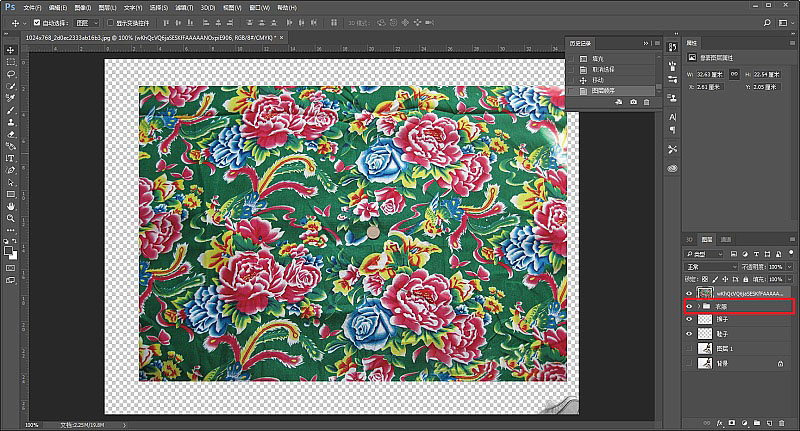Select the Brush tool
Screen dimensions: 800x431
click(x=10, y=110)
